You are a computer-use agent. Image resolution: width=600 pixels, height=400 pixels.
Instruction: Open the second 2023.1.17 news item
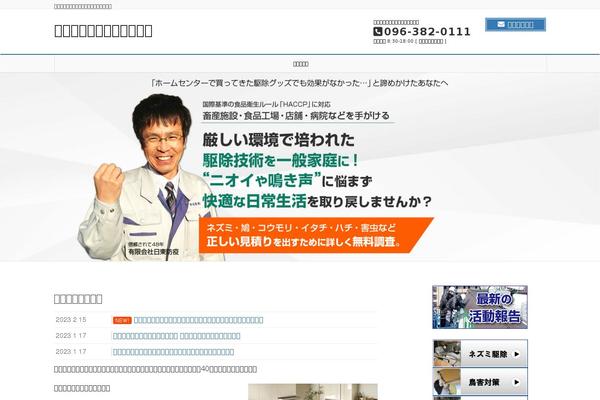[173, 352]
